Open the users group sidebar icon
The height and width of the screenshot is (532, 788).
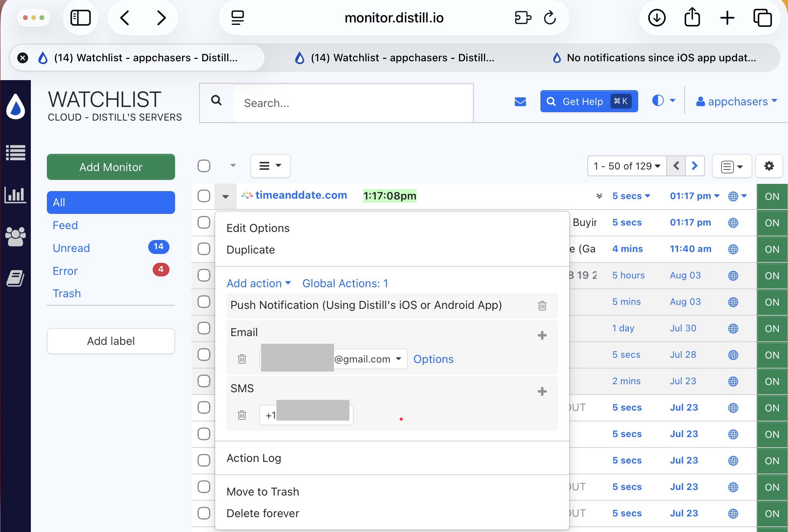tap(15, 236)
